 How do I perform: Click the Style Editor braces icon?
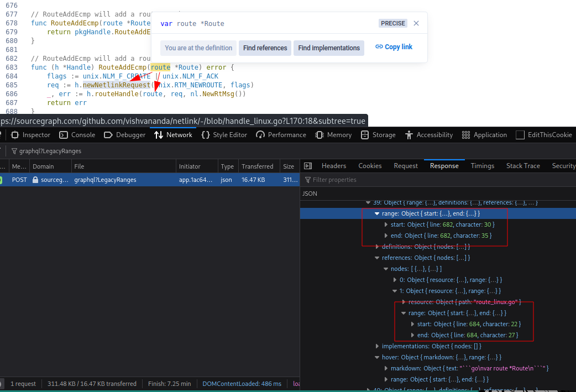point(205,135)
